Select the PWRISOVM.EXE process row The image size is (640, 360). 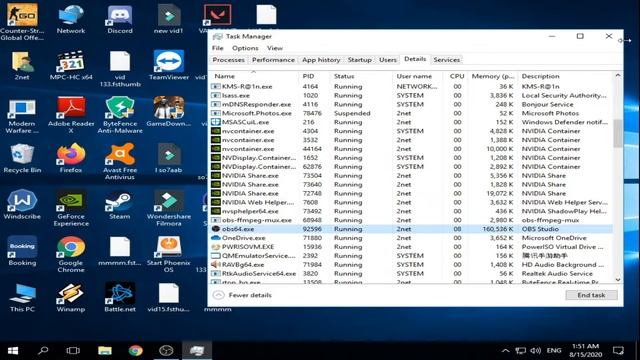click(411, 247)
